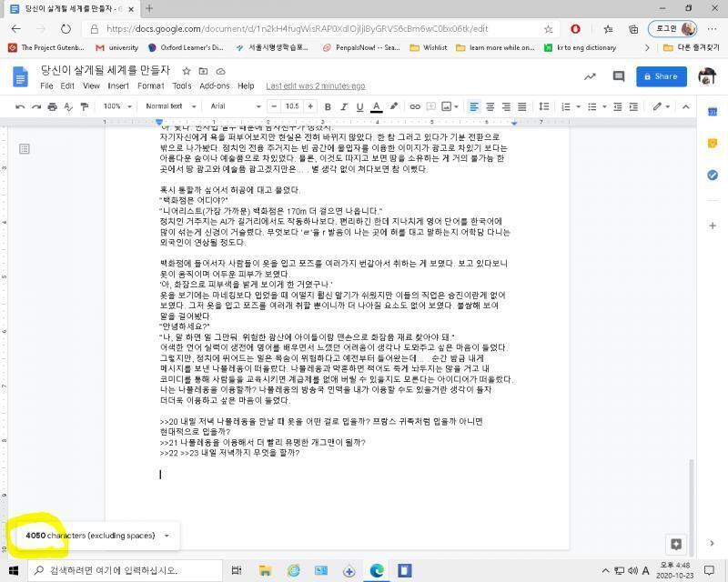Select center align

490,106
